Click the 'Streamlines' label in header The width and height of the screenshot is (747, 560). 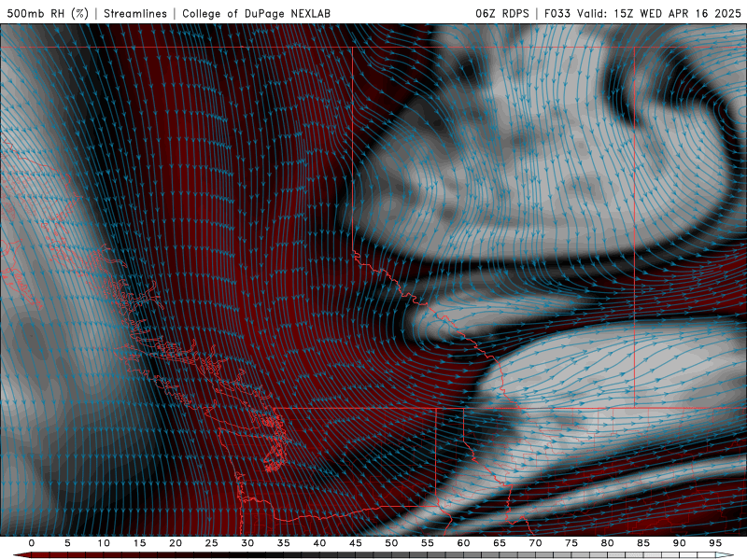[135, 13]
